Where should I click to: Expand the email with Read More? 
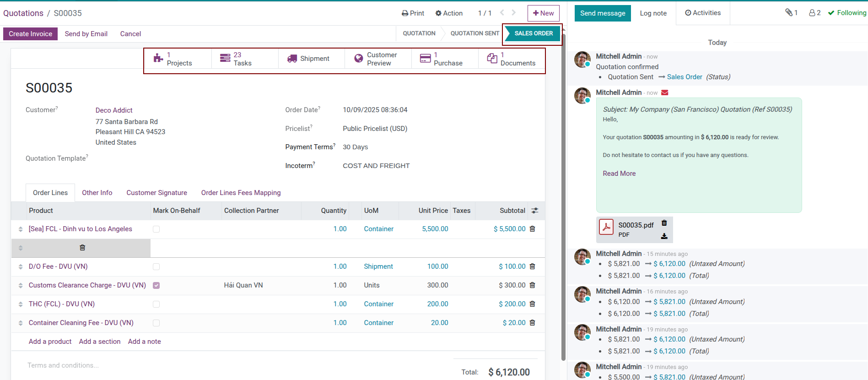[x=619, y=174]
